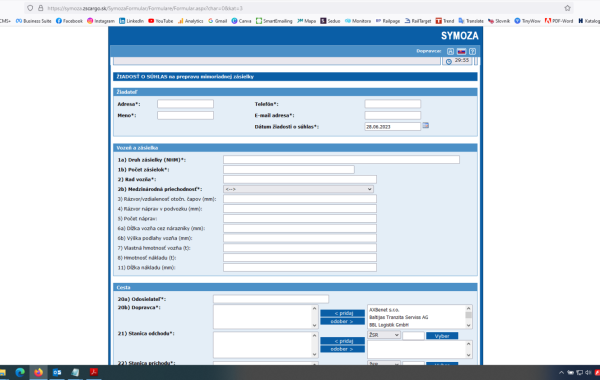The width and height of the screenshot is (600, 380).
Task: Open the Railpage bookmark
Action: [x=388, y=21]
